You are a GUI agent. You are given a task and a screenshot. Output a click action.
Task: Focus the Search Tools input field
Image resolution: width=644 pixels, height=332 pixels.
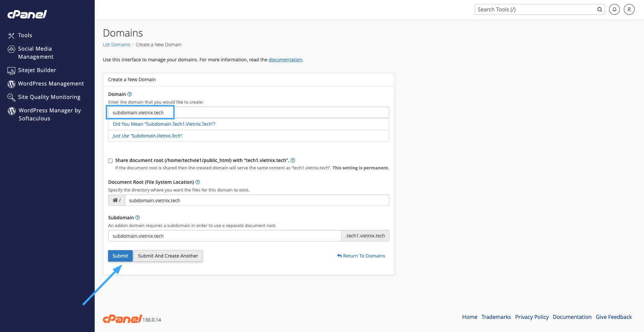(x=535, y=9)
